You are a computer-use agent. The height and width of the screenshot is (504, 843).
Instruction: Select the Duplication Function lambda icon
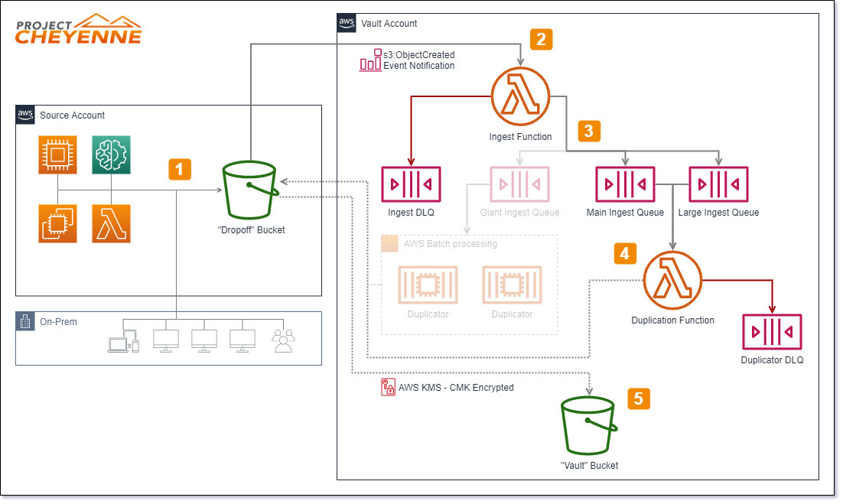point(672,280)
